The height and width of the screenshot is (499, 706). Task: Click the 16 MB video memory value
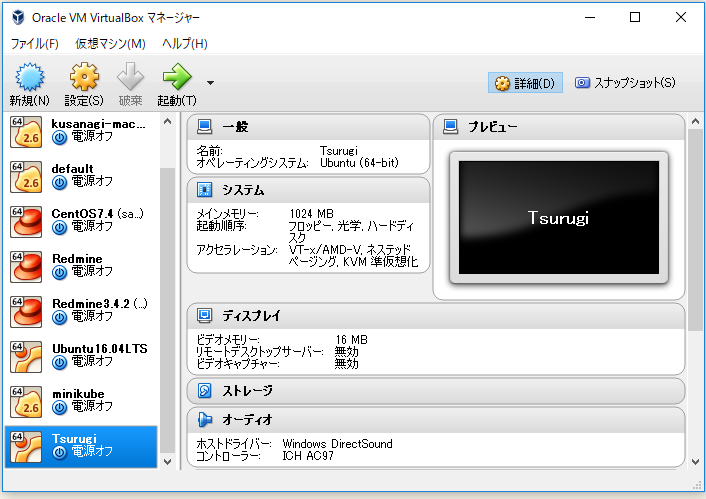click(x=352, y=340)
